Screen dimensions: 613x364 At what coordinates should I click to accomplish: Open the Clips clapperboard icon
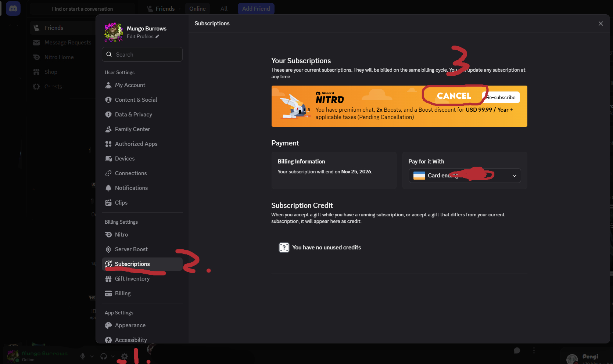108,203
